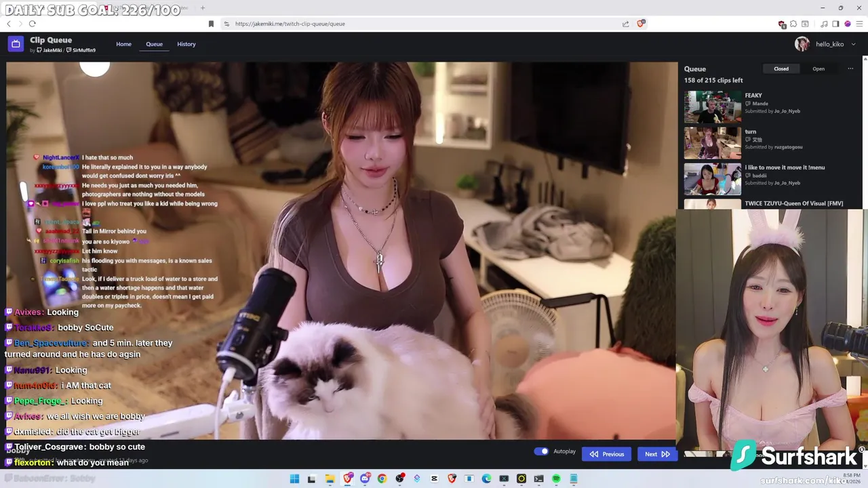Open the History tab
868x488 pixels.
186,44
